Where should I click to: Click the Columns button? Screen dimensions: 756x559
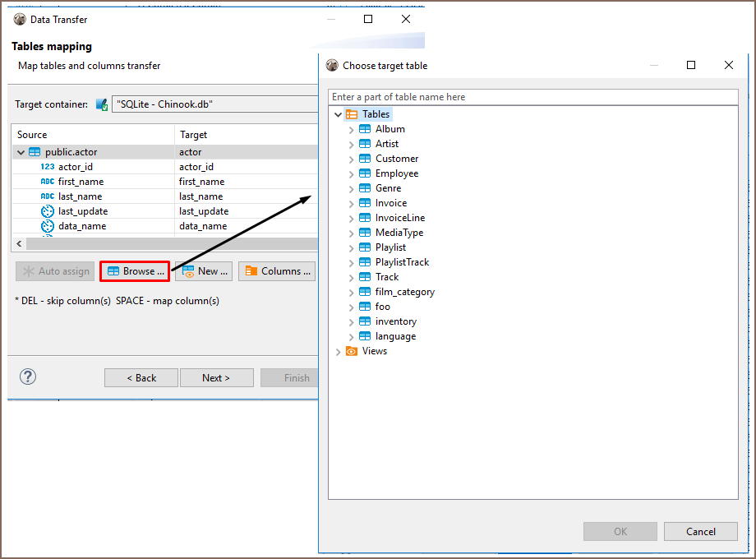(x=277, y=271)
